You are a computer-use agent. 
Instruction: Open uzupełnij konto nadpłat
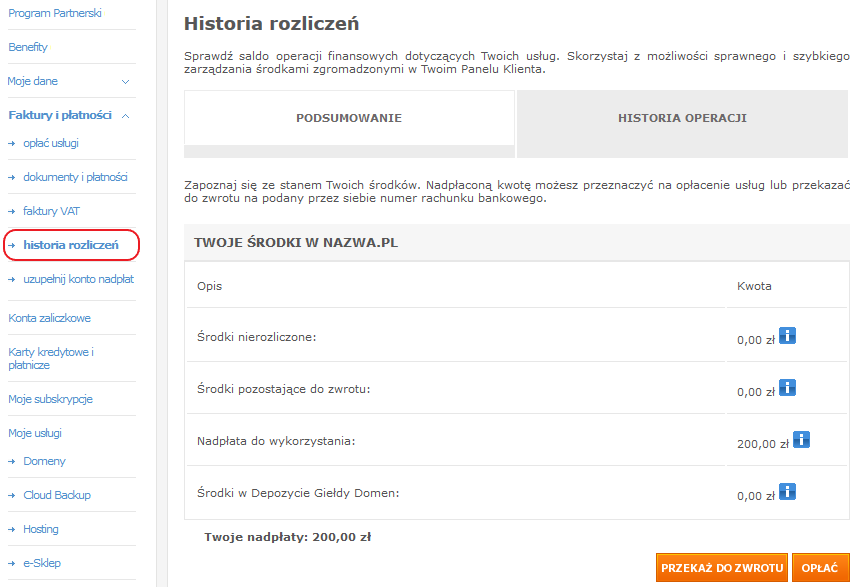pos(79,279)
